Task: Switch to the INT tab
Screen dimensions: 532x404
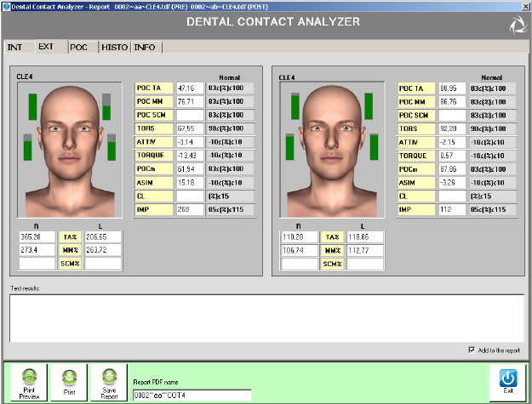Action: point(15,48)
